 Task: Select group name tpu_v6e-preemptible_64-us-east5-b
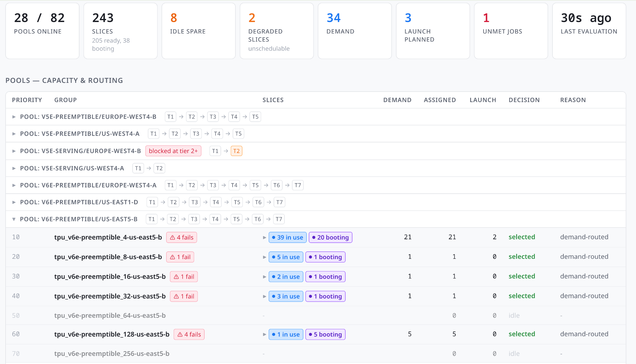(110, 316)
